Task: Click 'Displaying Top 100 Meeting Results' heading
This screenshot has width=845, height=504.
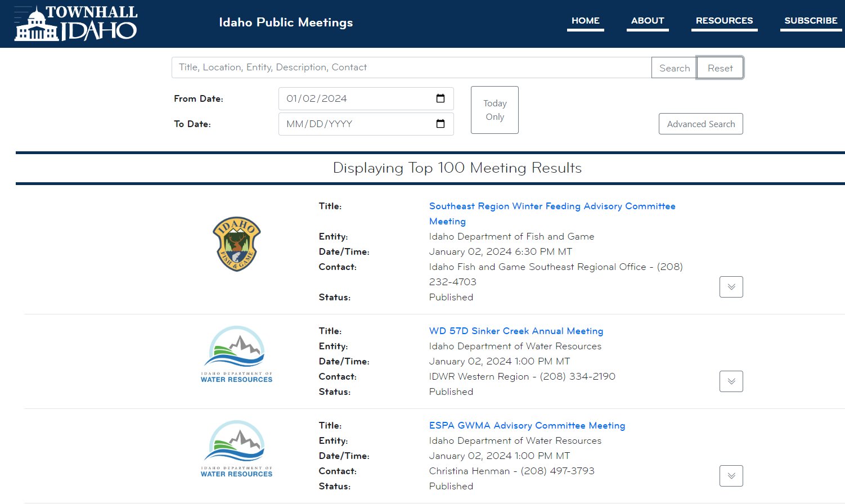Action: tap(457, 168)
